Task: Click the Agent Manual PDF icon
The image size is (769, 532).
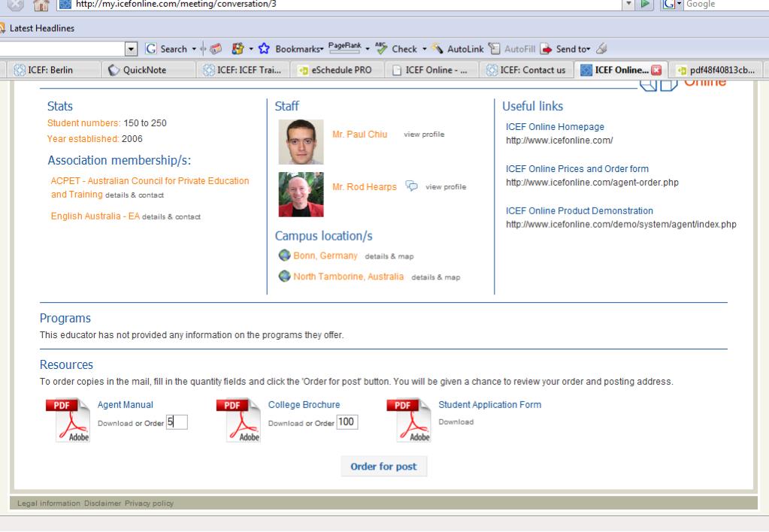Action: click(x=68, y=420)
